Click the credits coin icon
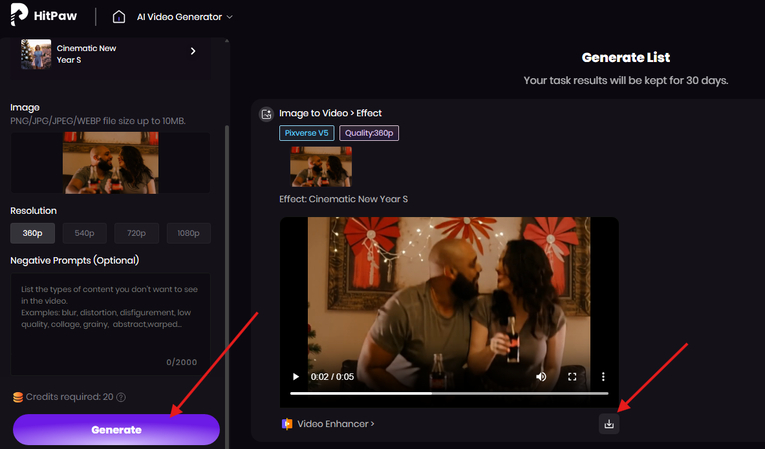The image size is (765, 449). click(x=18, y=397)
